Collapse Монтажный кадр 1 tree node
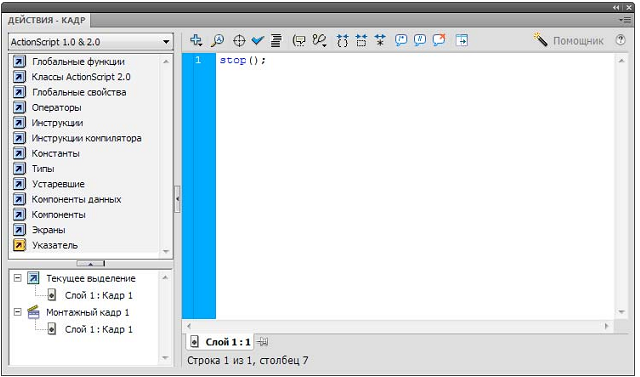 point(18,312)
